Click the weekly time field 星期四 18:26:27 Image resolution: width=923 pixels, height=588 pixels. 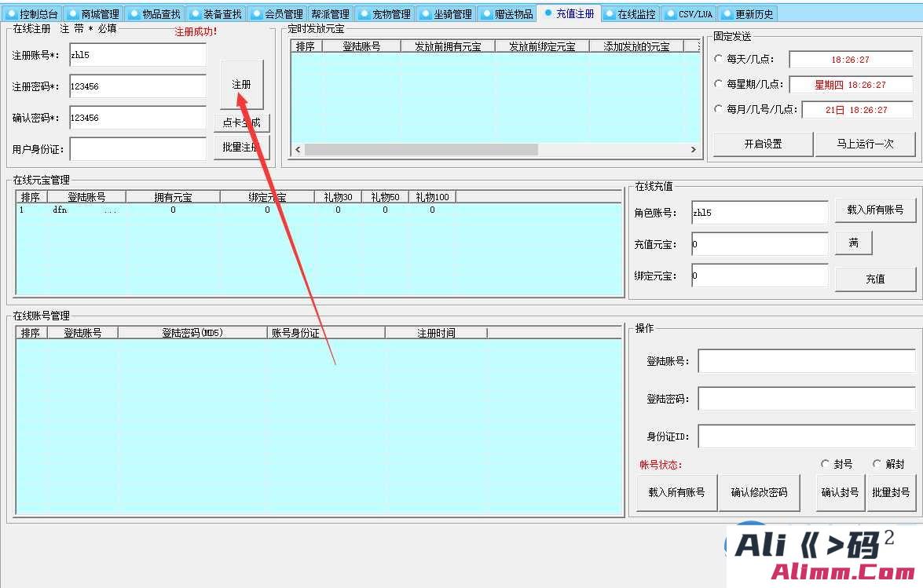(x=851, y=85)
